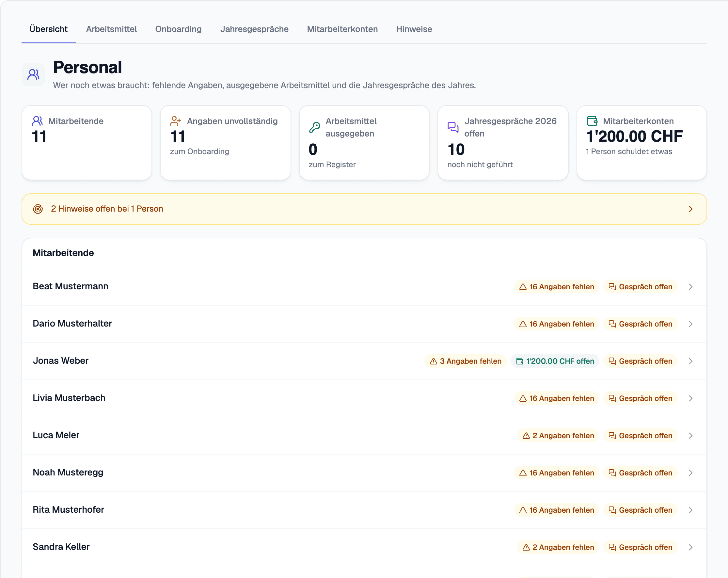Click Luca Meier's '2 Angaben fehlen' badge
The image size is (728, 578).
click(x=558, y=435)
